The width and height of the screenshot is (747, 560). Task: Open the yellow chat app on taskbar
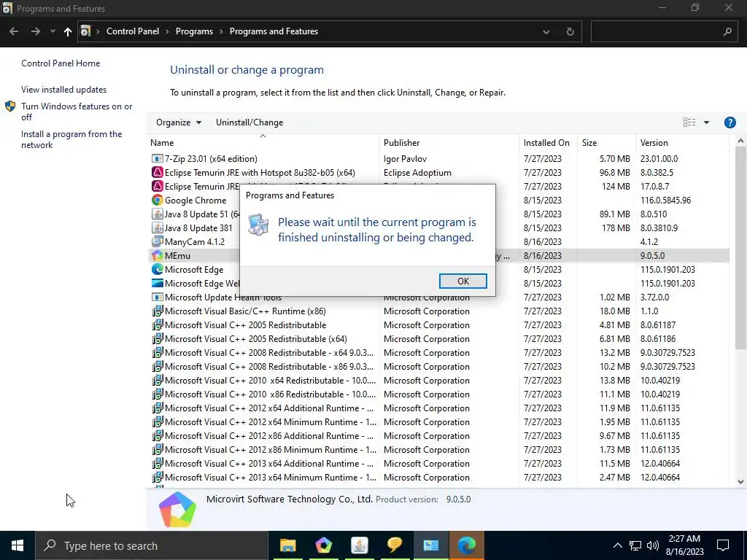395,545
